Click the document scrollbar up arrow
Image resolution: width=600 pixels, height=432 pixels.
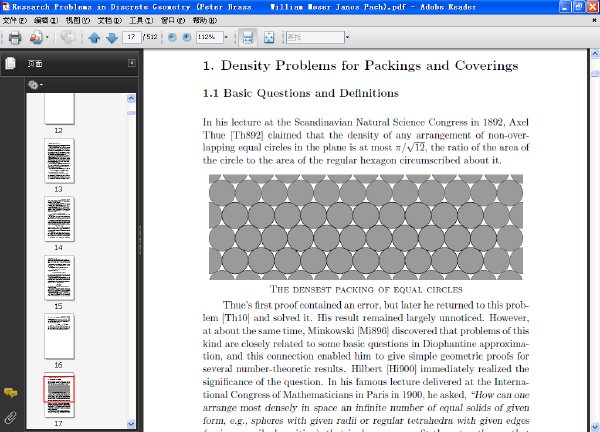pos(595,54)
